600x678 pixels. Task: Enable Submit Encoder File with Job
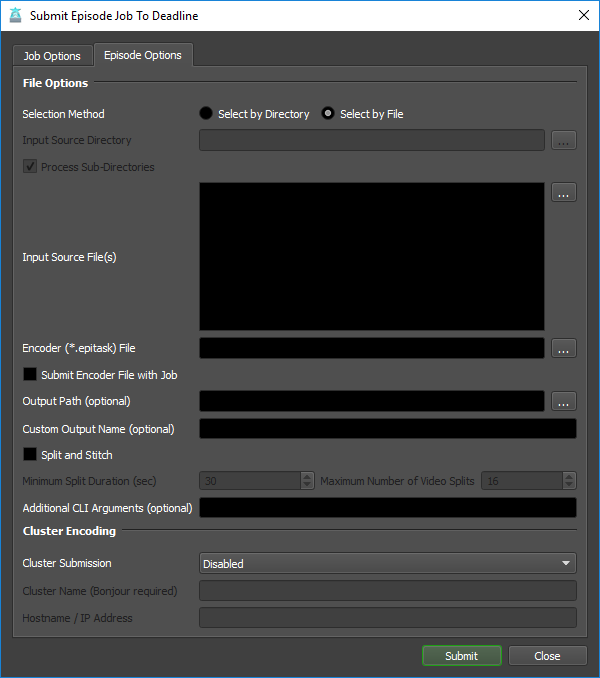point(30,375)
